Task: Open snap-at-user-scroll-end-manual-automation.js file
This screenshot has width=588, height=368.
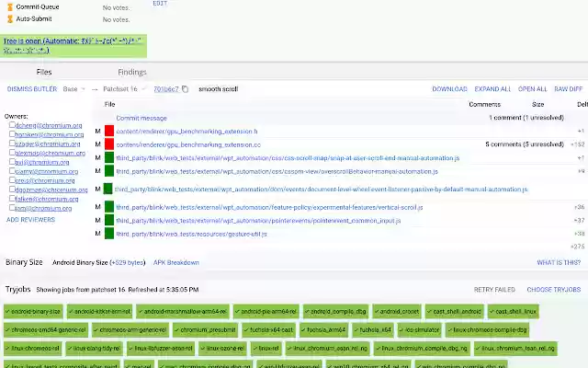Action: click(x=288, y=157)
